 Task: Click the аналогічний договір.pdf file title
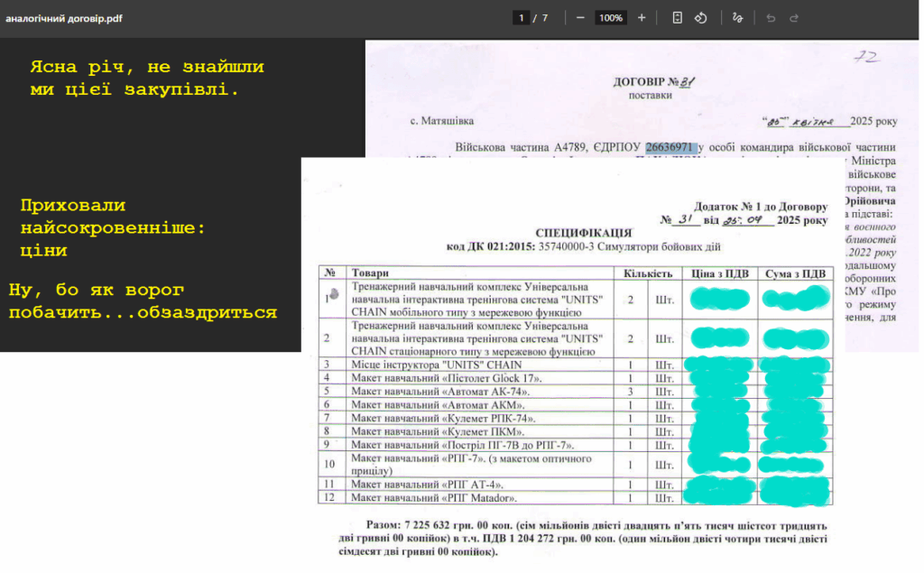click(x=64, y=18)
